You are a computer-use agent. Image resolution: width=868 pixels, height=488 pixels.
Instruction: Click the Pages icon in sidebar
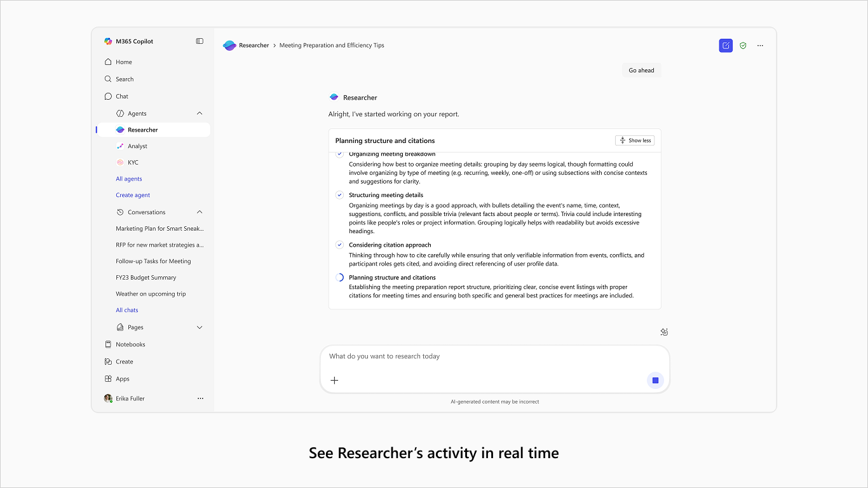pos(120,327)
